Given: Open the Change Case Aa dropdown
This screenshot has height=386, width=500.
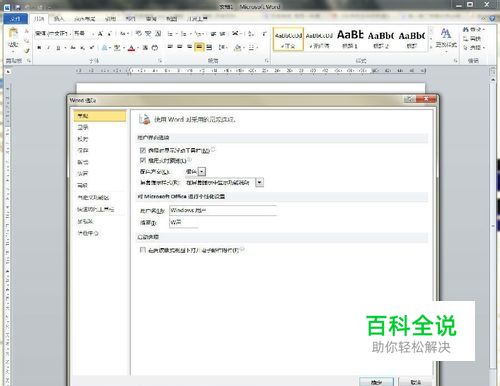Looking at the screenshot, I should pyautogui.click(x=125, y=33).
